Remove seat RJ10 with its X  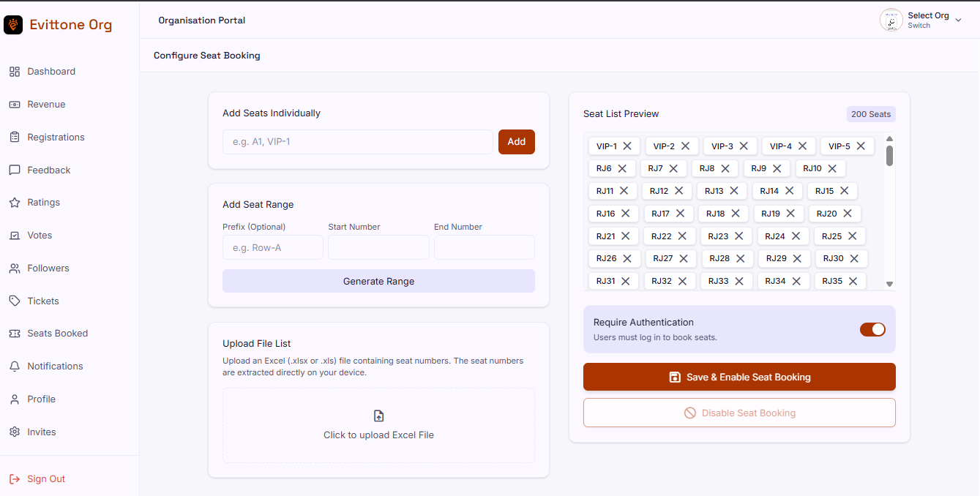(x=832, y=169)
